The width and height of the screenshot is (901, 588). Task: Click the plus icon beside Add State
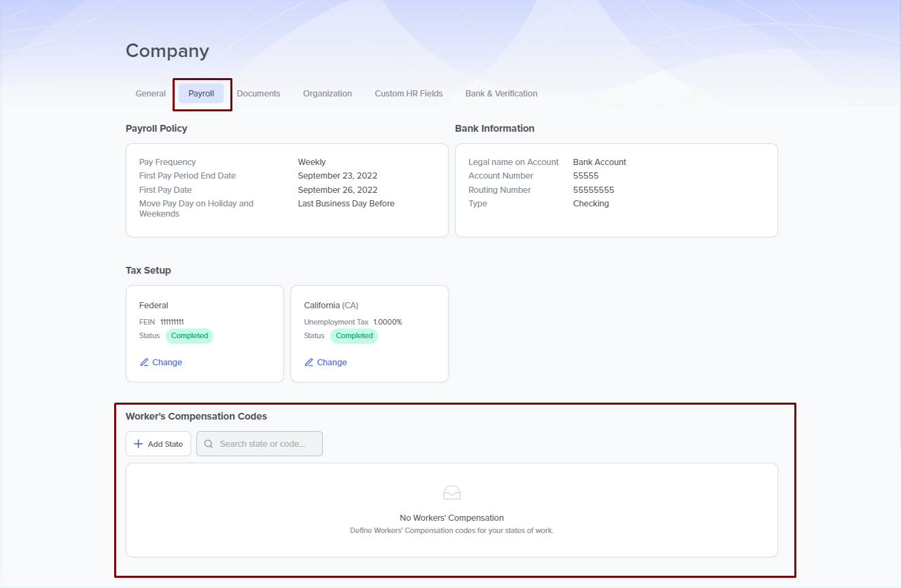pyautogui.click(x=138, y=444)
